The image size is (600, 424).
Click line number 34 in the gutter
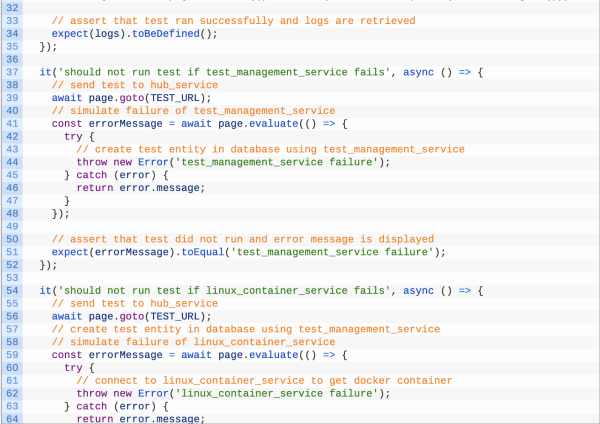(x=12, y=34)
